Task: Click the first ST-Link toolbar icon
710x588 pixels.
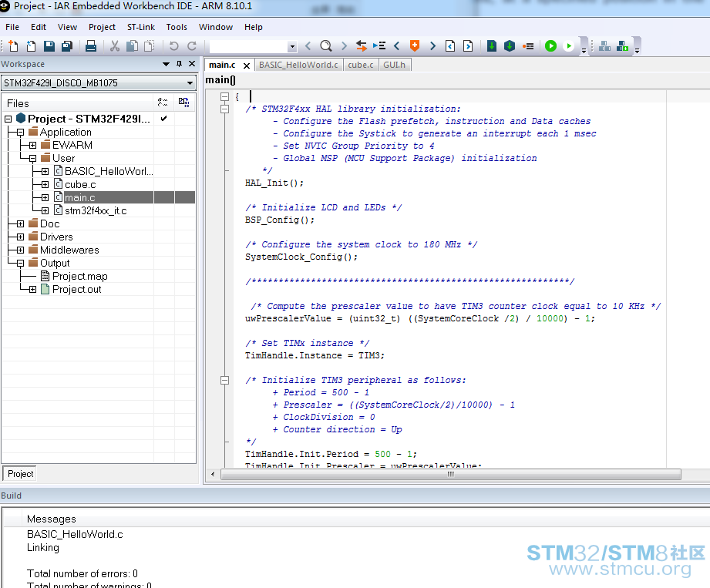Action: pyautogui.click(x=604, y=46)
